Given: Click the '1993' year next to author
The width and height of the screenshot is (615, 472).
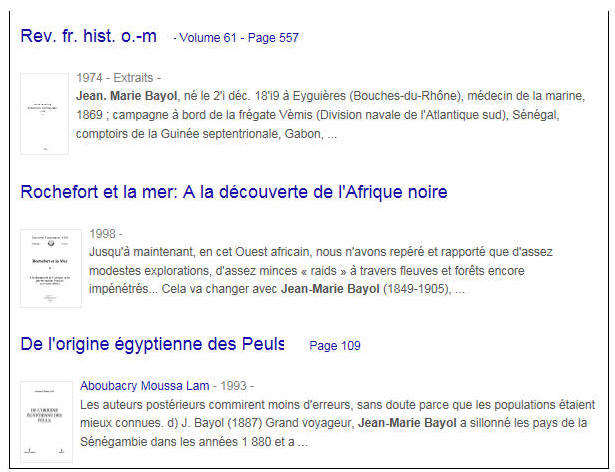Looking at the screenshot, I should (x=233, y=386).
